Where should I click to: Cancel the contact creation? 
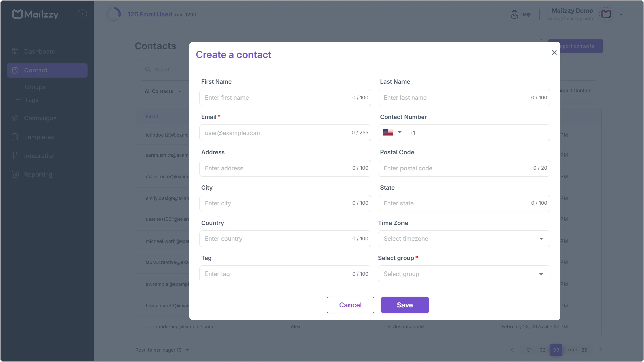350,305
